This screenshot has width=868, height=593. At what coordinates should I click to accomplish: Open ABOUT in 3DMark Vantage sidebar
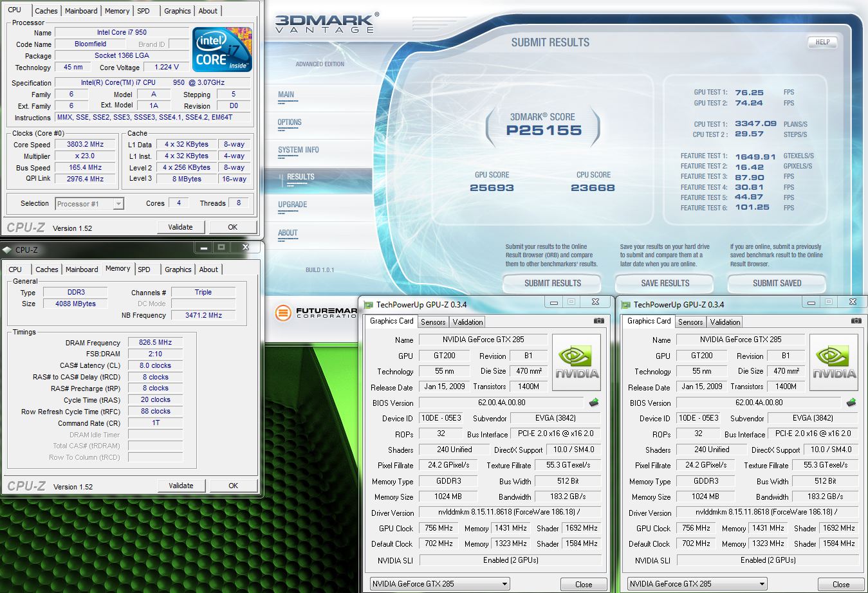[288, 233]
